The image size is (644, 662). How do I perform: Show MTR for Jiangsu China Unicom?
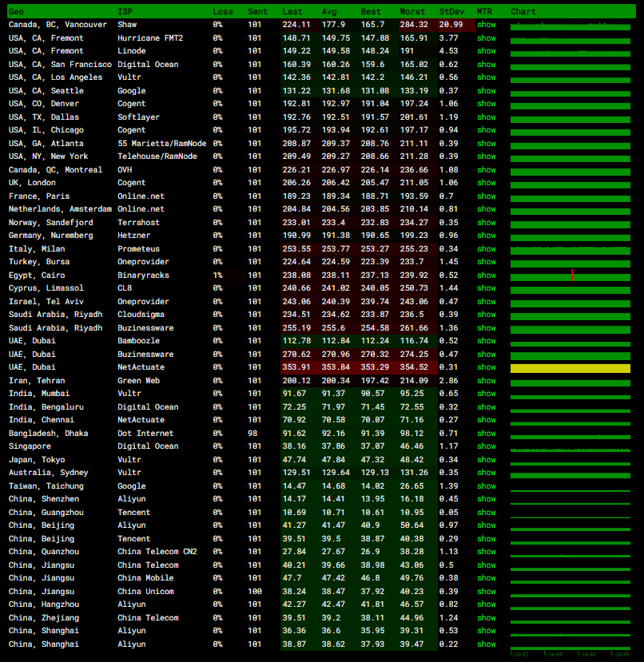(x=487, y=592)
